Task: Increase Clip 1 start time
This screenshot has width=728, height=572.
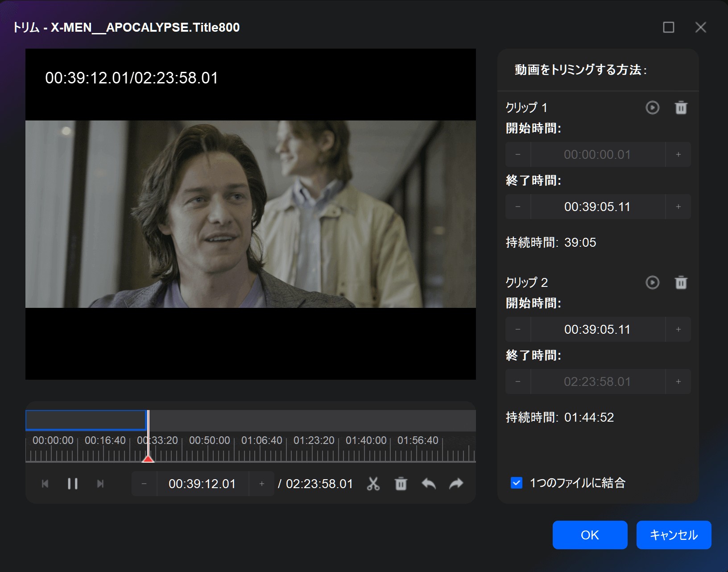Action: pos(678,154)
